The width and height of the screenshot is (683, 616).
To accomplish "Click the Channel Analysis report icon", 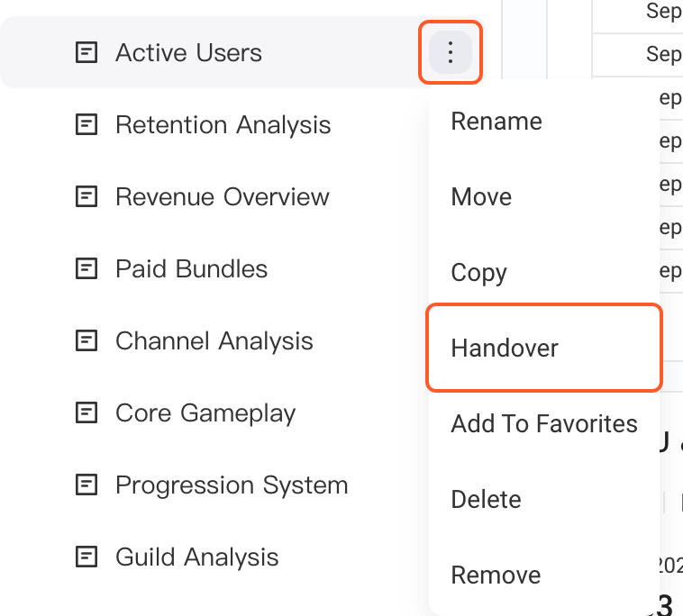I will coord(87,340).
